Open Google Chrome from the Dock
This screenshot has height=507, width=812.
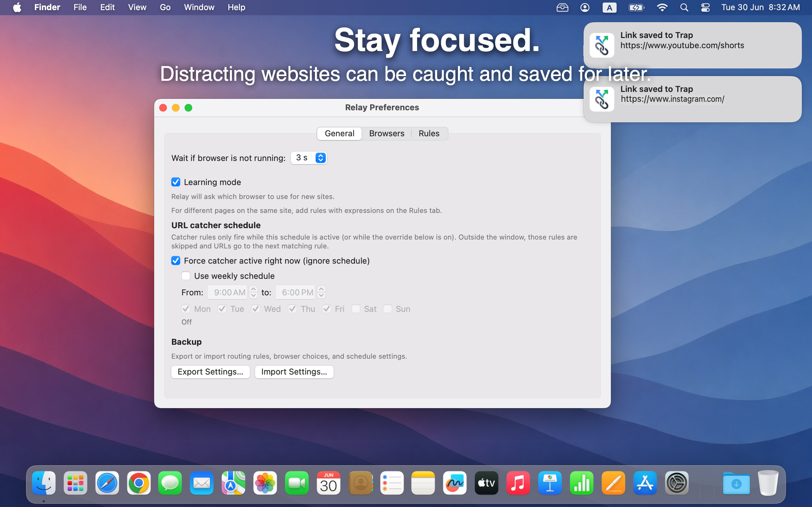139,483
